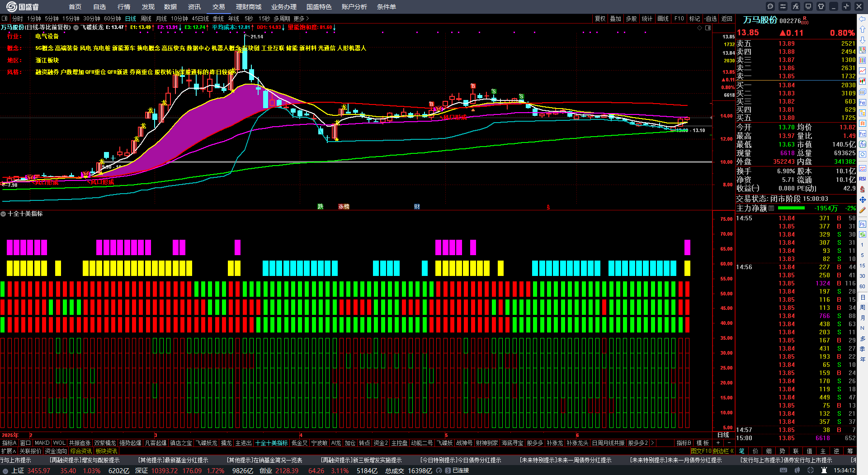Image resolution: width=868 pixels, height=475 pixels.
Task: Select the 周 period in right sidebar
Action: click(863, 307)
